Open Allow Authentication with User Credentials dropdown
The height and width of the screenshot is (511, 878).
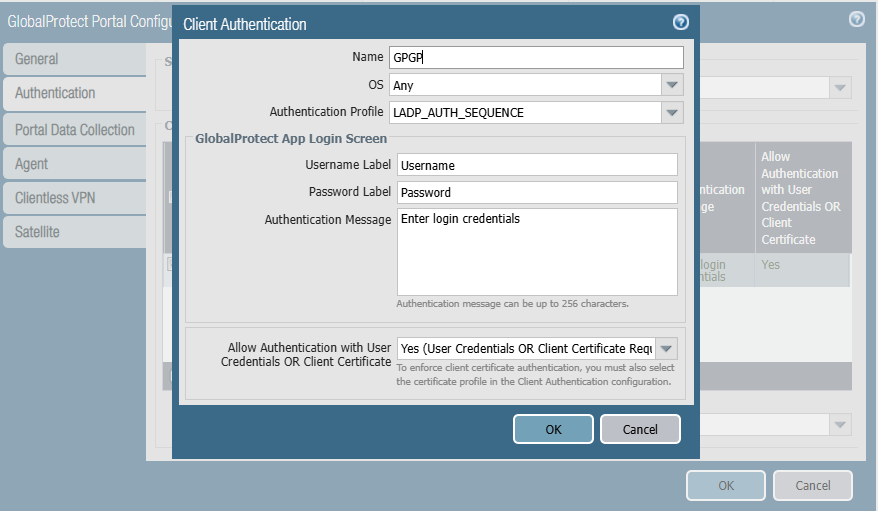[x=666, y=349]
